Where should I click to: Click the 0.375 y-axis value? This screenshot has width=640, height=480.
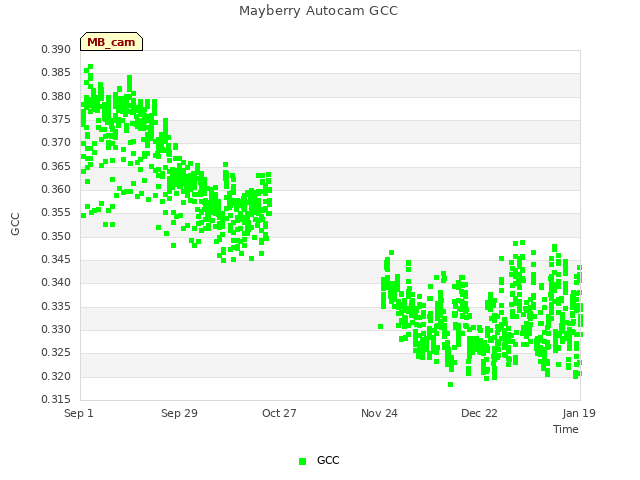56,119
